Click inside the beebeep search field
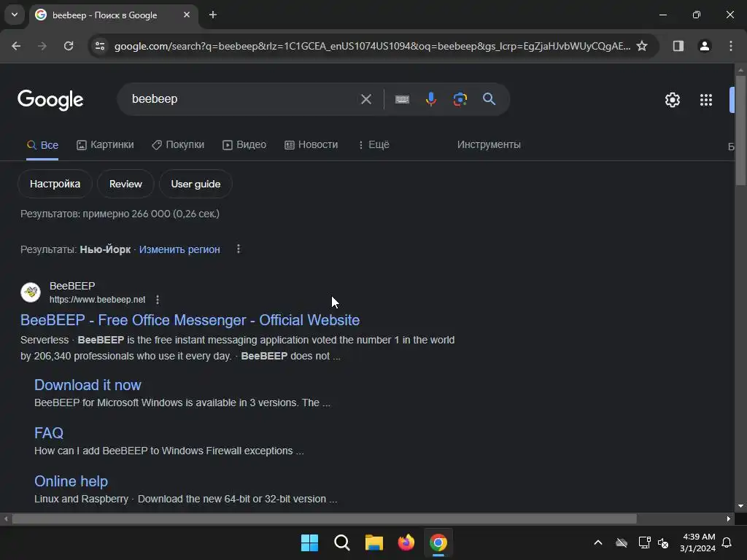This screenshot has height=560, width=747. pos(239,99)
